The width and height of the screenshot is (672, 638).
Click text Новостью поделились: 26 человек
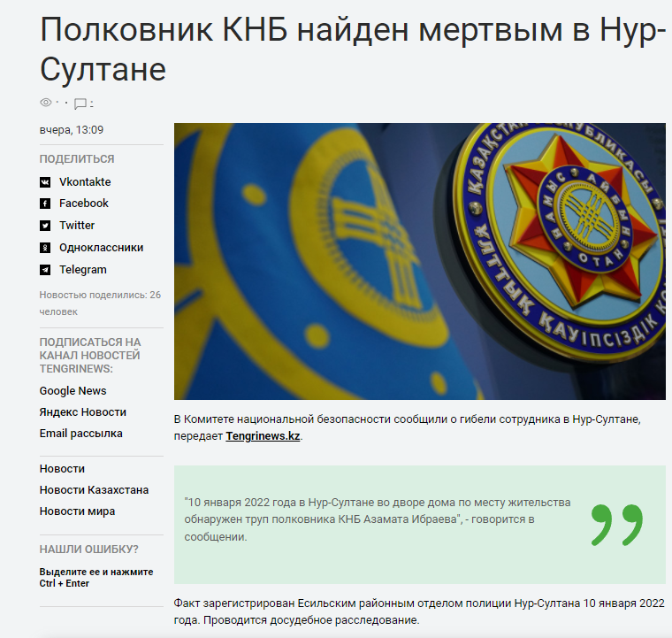[x=100, y=304]
